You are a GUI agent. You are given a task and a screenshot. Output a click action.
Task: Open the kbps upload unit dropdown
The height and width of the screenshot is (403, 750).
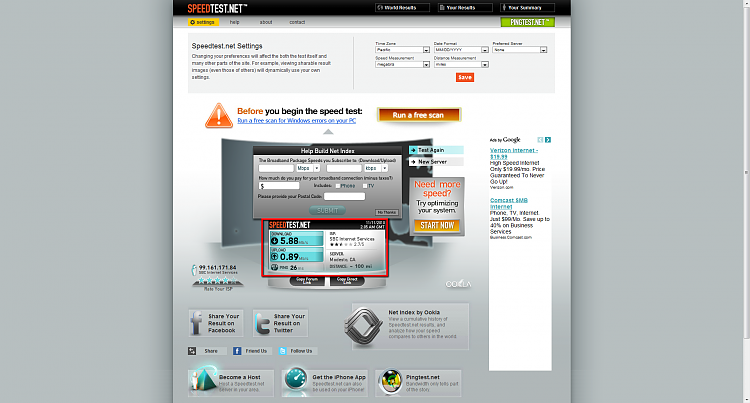pos(376,168)
